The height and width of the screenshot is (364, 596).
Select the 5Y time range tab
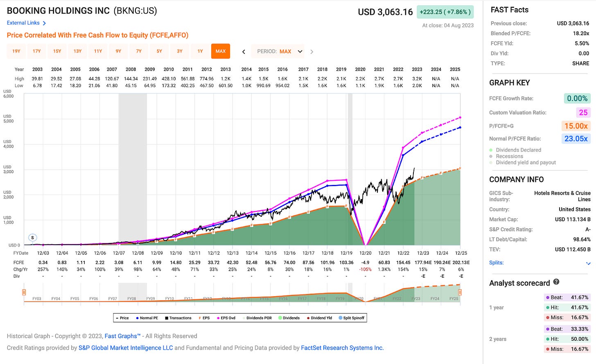pos(159,51)
